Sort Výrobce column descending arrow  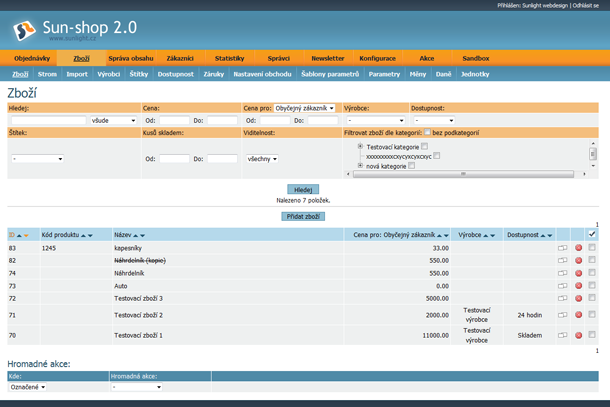click(x=493, y=235)
